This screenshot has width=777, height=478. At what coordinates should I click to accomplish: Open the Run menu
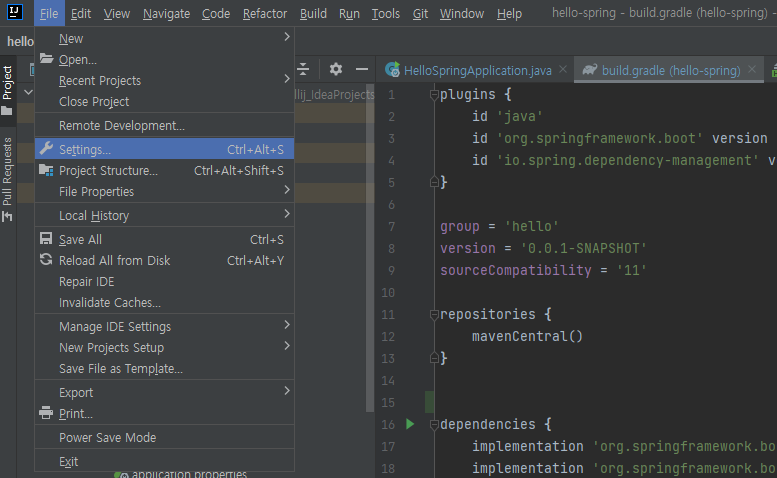tap(349, 13)
